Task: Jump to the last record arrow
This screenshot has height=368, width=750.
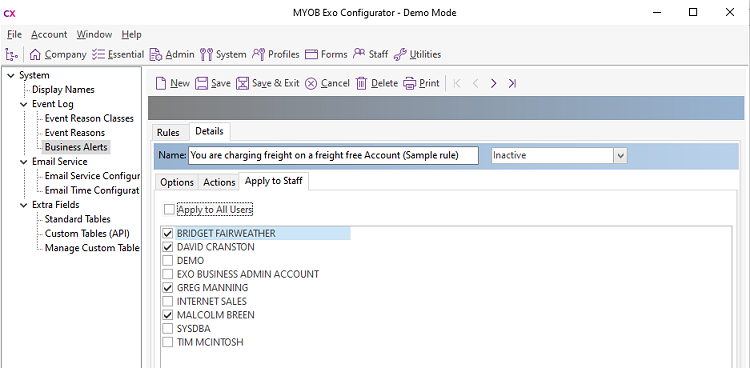Action: (512, 83)
